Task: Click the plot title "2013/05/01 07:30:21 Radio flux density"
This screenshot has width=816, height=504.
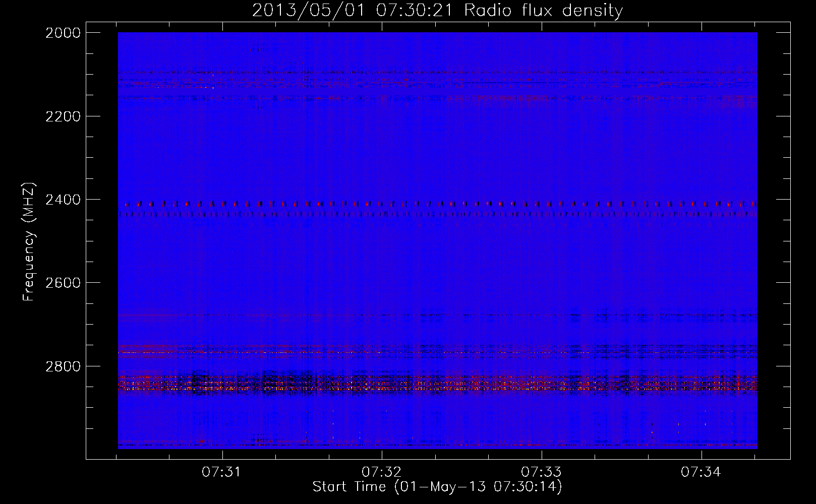Action: (x=437, y=11)
